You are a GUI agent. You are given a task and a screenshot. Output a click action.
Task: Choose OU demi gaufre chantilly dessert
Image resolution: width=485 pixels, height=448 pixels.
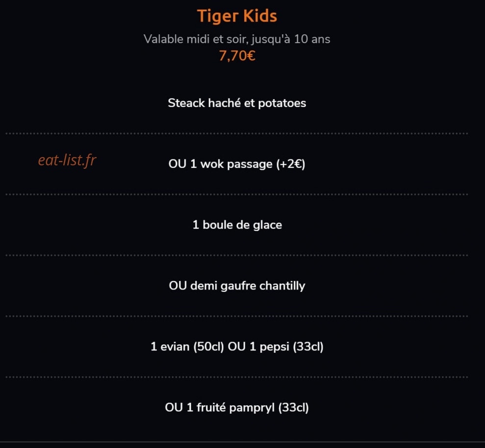[237, 286]
